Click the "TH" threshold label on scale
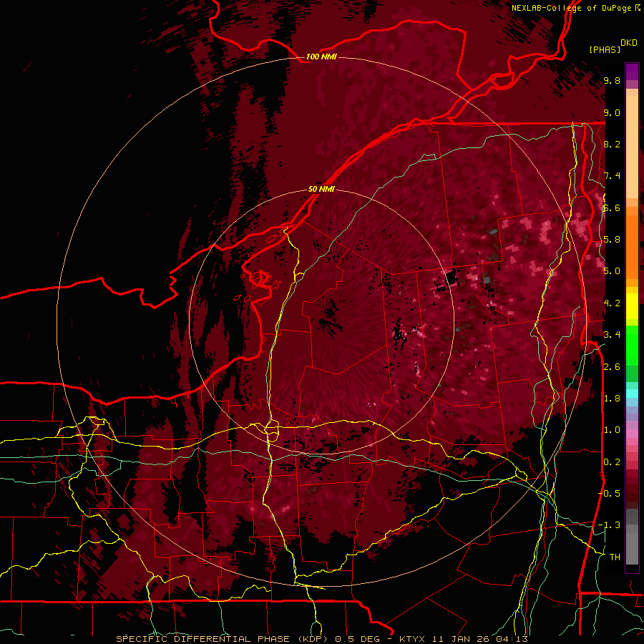This screenshot has height=644, width=644. pos(615,557)
